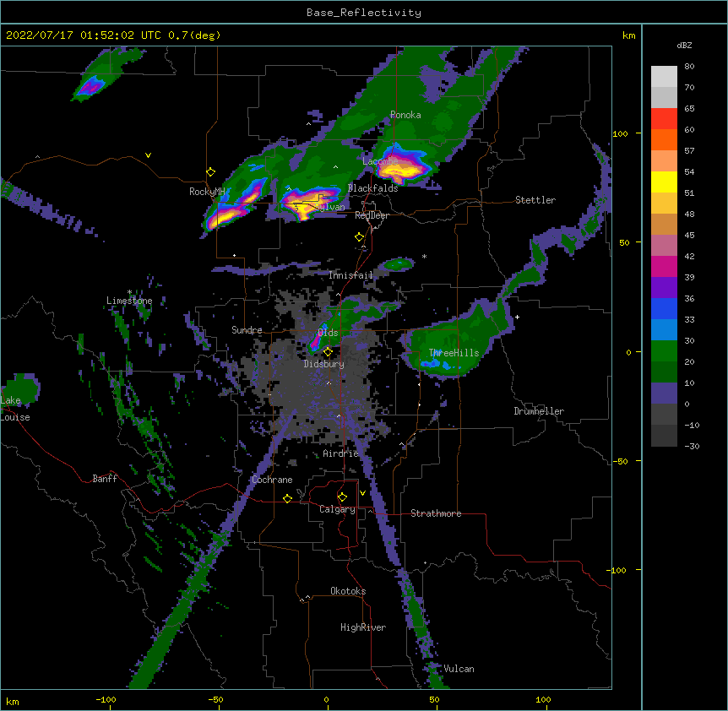Click the small storm cell in the top-left corner
Screen dimensions: 728x711
click(x=91, y=86)
